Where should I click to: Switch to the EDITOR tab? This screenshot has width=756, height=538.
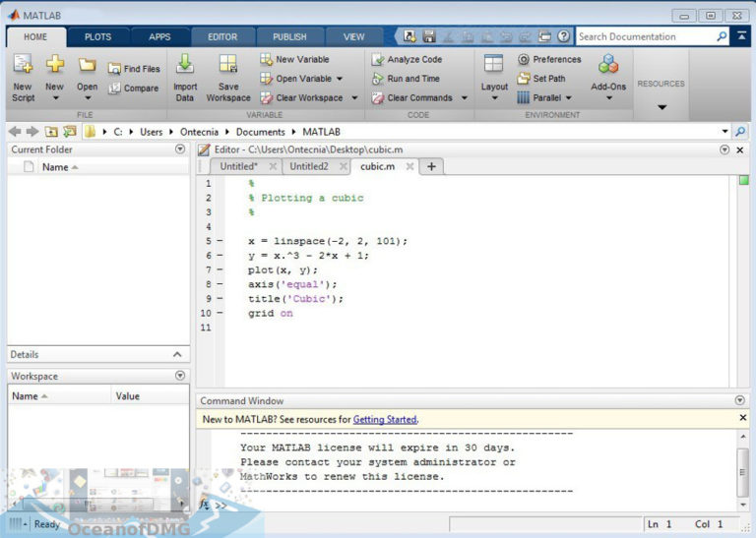[x=222, y=37]
